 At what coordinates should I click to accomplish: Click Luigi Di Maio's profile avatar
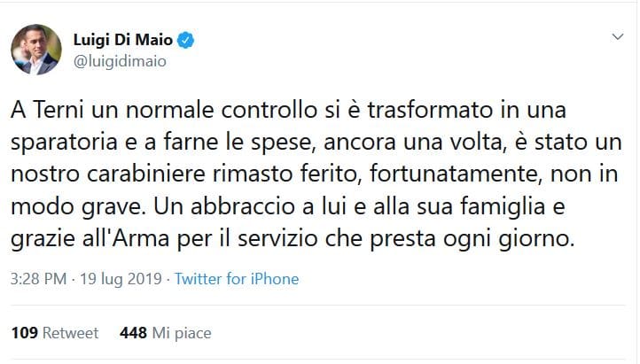pos(36,49)
